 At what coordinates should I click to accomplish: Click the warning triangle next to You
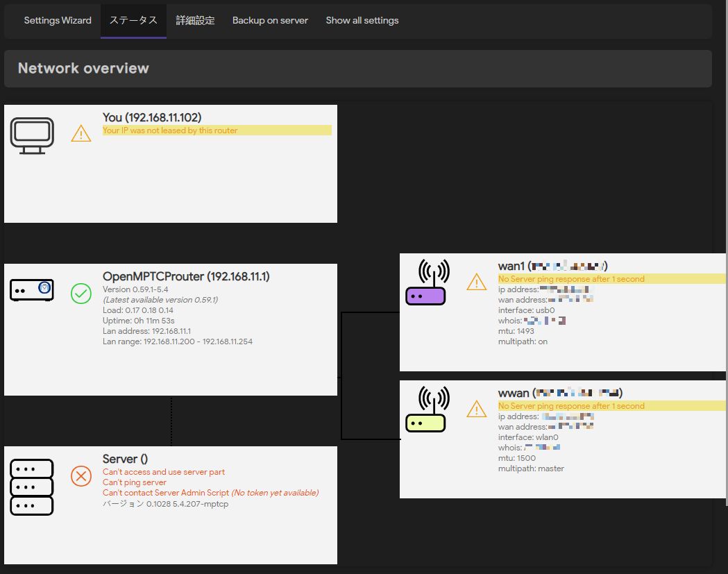[x=81, y=133]
